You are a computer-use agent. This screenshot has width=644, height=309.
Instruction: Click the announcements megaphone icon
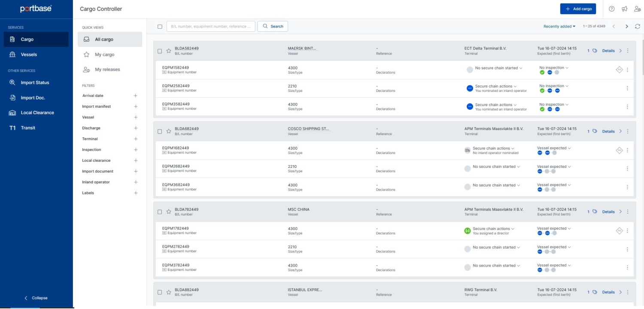[624, 9]
